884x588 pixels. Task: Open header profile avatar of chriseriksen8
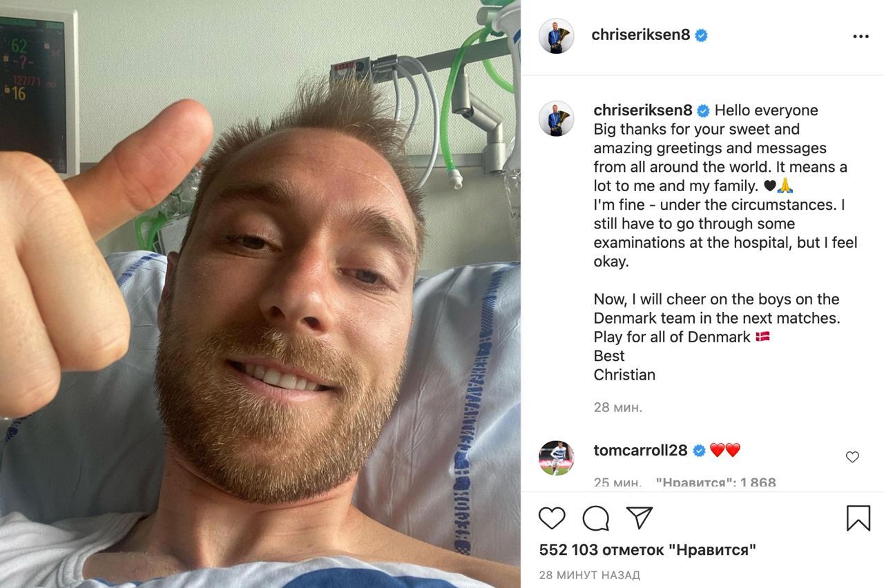[556, 36]
